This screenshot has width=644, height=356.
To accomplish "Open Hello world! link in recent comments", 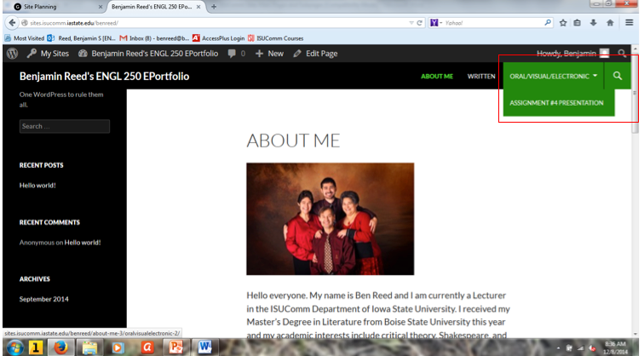I will (83, 242).
